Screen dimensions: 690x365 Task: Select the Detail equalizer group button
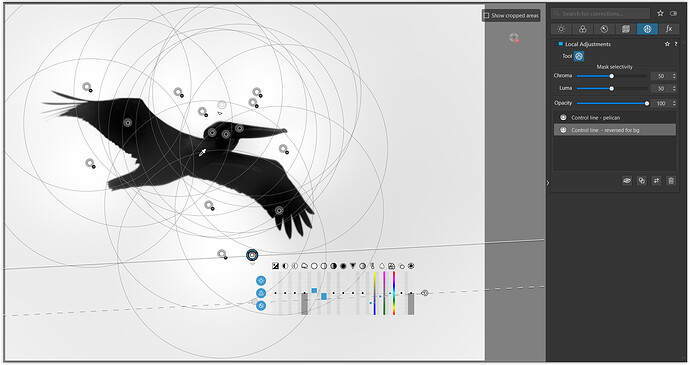pos(261,306)
